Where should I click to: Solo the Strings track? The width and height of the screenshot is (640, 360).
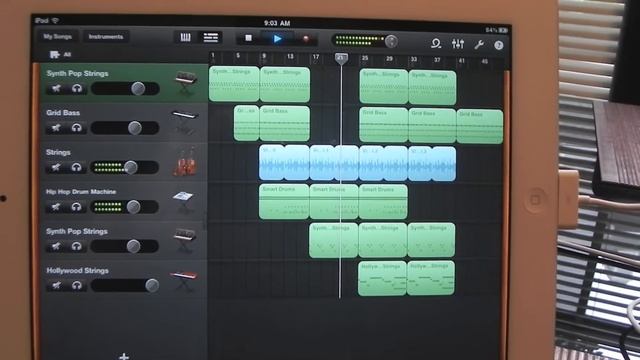point(77,167)
